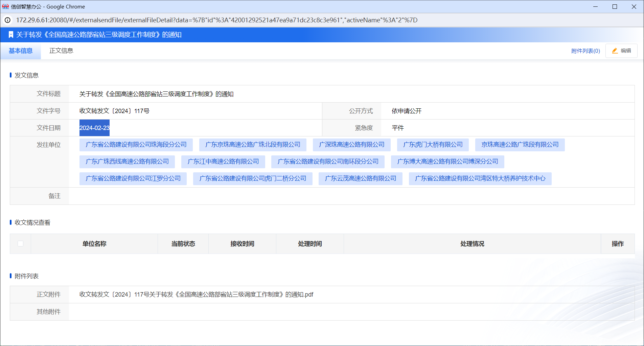Click the 收文情况查看 section heading

pyautogui.click(x=32, y=222)
